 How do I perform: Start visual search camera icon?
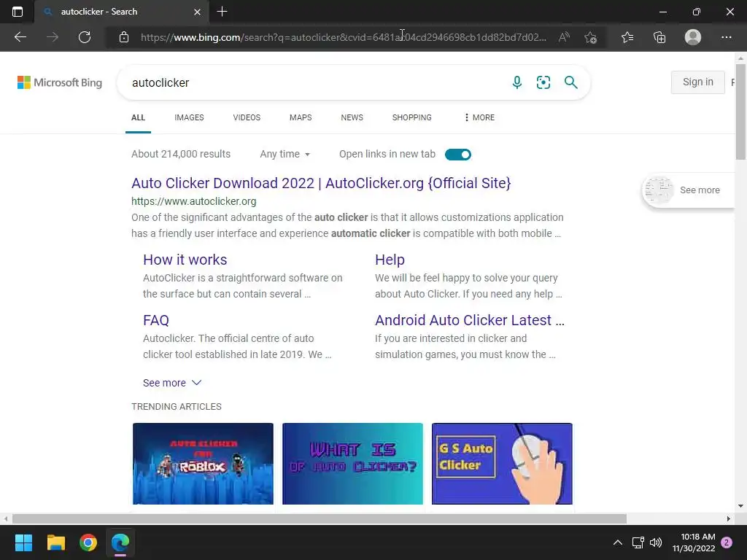coord(543,82)
